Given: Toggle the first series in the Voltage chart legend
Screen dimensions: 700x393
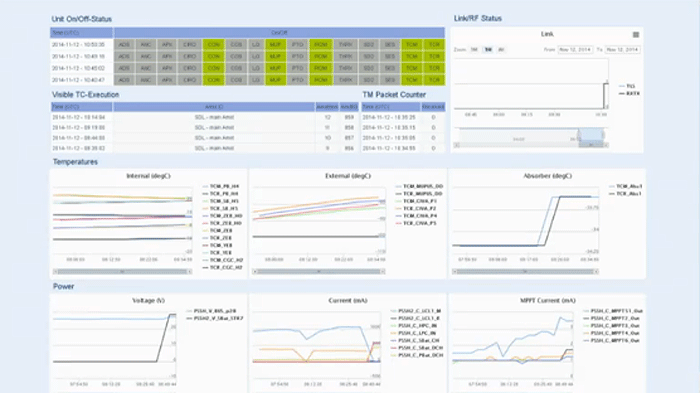Looking at the screenshot, I should [x=211, y=311].
